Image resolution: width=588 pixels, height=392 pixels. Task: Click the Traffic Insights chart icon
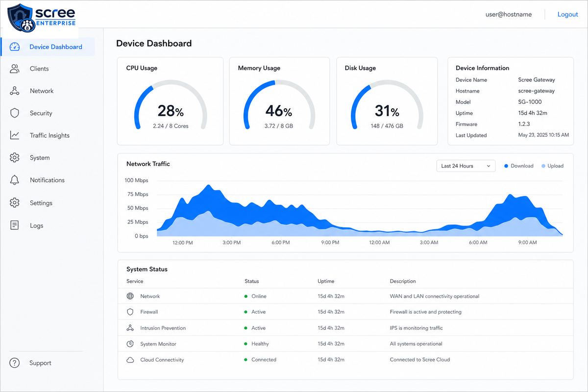pyautogui.click(x=15, y=135)
